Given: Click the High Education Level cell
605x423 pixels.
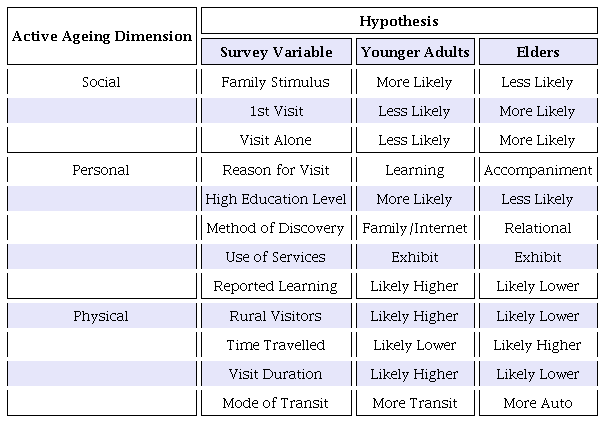Looking at the screenshot, I should [276, 199].
